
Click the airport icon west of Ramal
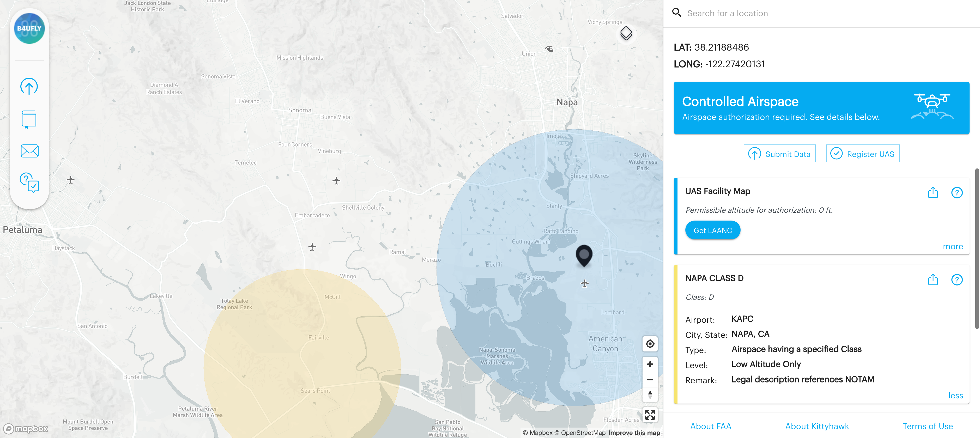pyautogui.click(x=312, y=247)
